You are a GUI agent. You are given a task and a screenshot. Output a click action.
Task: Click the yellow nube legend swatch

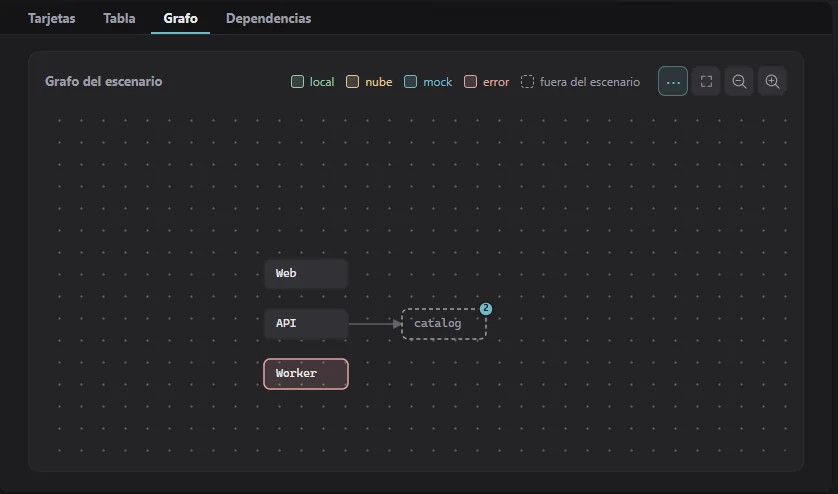(352, 82)
